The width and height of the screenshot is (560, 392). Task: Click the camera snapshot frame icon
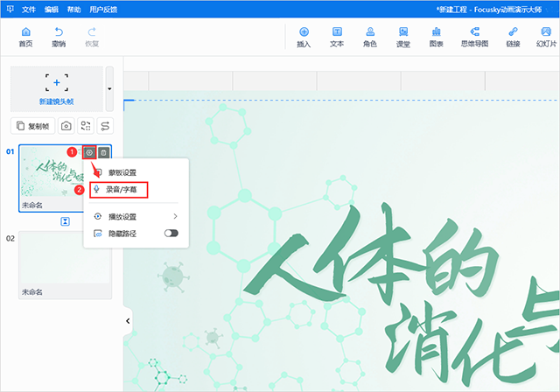tap(66, 126)
